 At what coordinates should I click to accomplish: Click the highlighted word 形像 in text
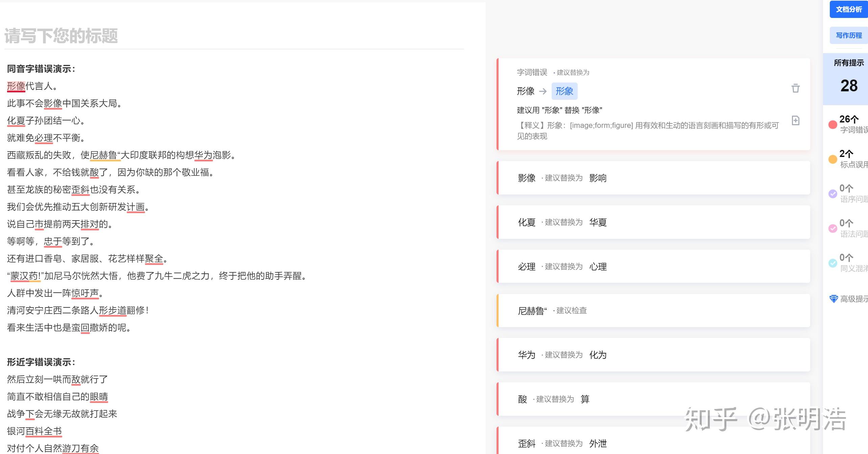[x=16, y=86]
